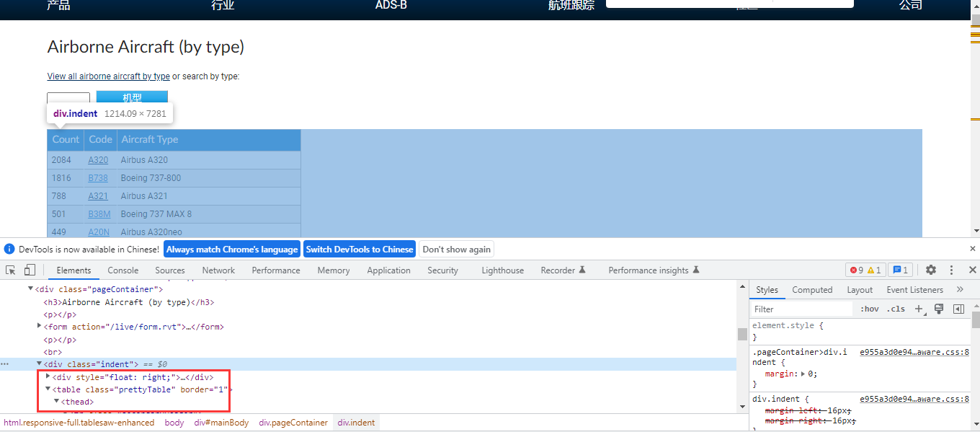This screenshot has width=980, height=432.
Task: Select the body breadcrumb
Action: click(x=174, y=423)
